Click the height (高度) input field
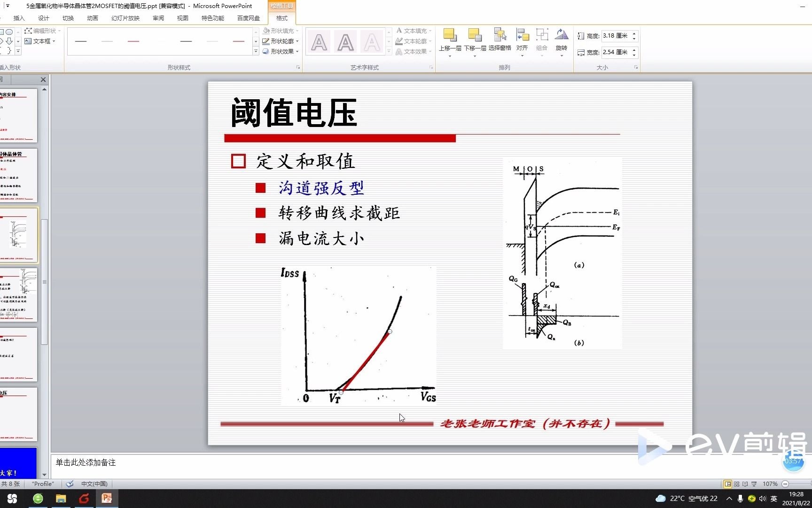812x508 pixels. tap(616, 36)
